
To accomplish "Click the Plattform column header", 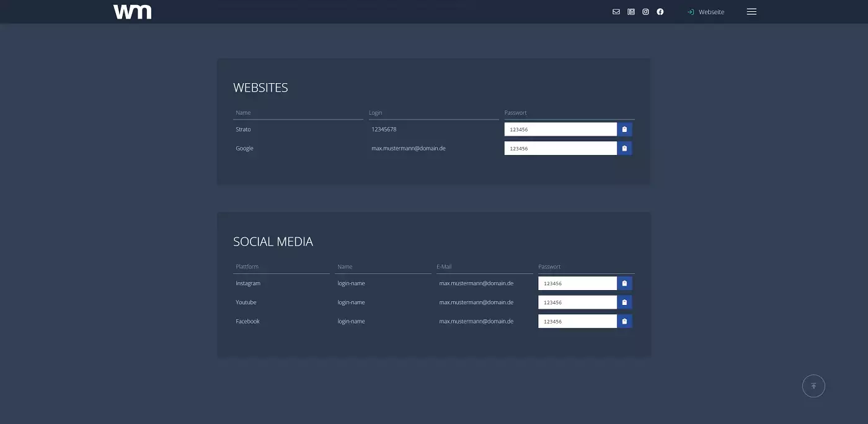I will pos(247,267).
